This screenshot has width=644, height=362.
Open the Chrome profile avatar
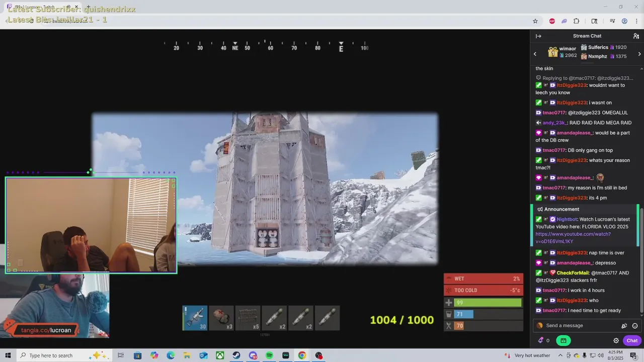coord(624,21)
